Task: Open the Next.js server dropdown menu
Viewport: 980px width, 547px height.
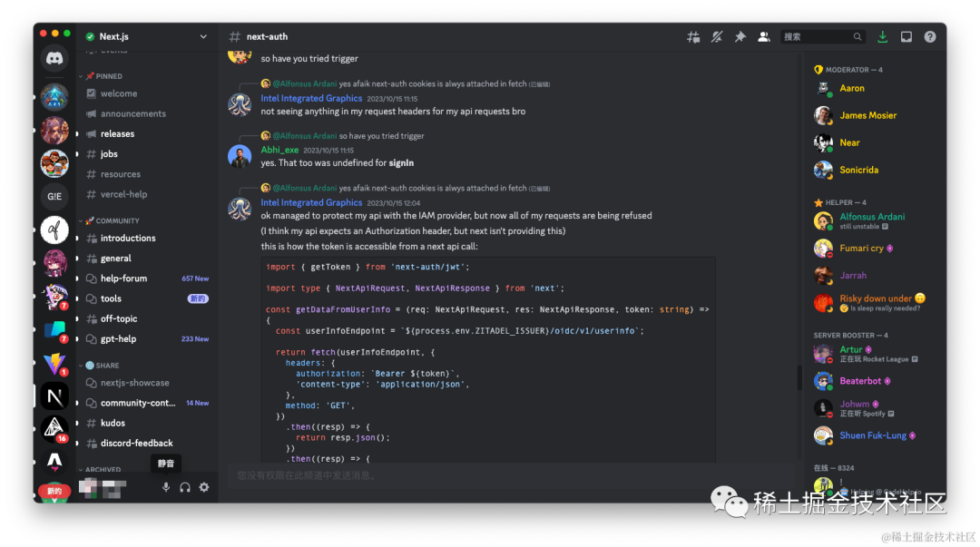Action: (203, 36)
